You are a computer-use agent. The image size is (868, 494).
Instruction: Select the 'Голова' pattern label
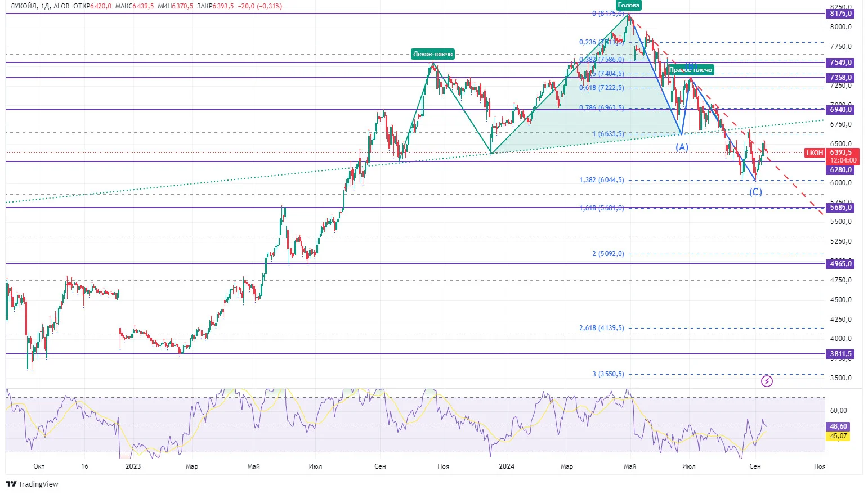tap(628, 5)
